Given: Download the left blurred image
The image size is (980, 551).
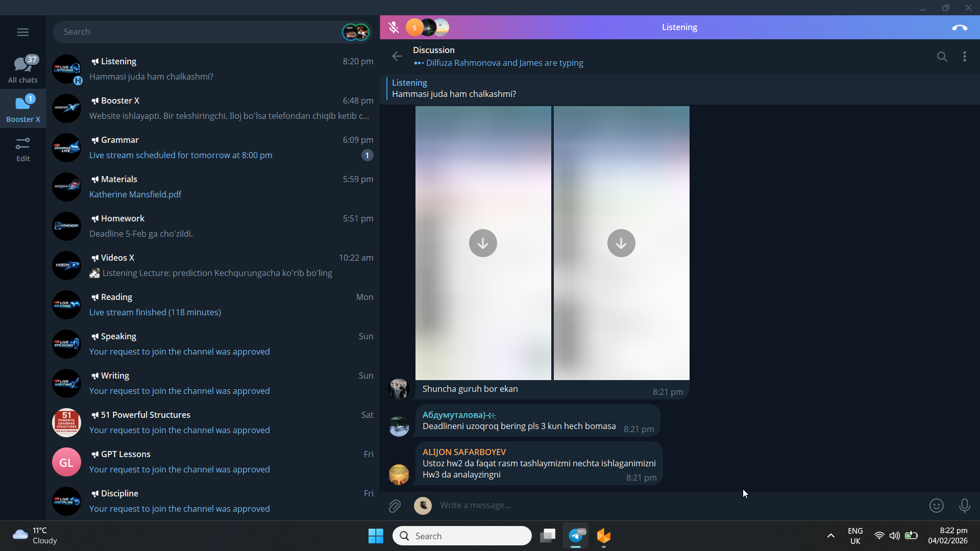Looking at the screenshot, I should [x=483, y=243].
